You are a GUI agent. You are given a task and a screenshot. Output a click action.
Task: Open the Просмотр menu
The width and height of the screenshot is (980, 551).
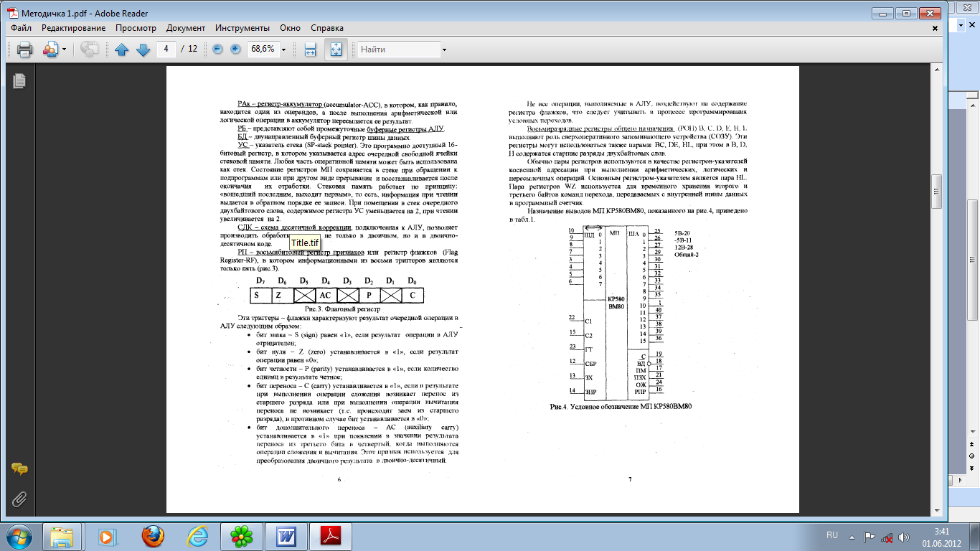tap(136, 28)
